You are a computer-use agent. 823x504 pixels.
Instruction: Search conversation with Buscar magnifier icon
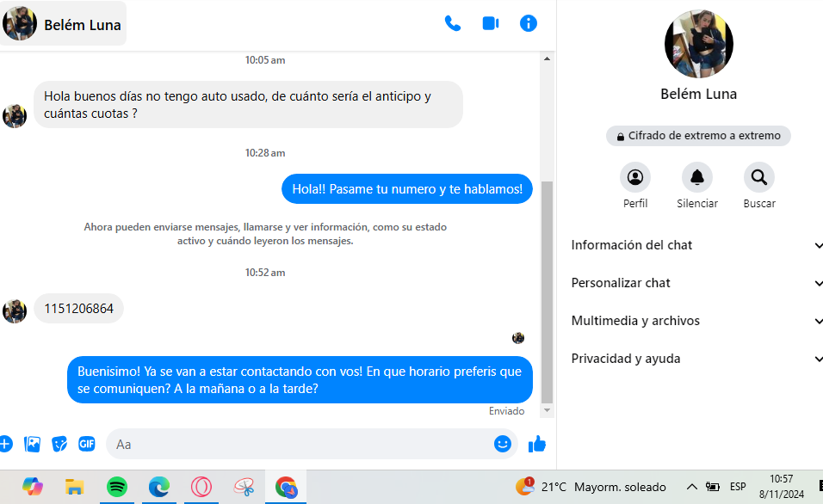click(x=759, y=177)
